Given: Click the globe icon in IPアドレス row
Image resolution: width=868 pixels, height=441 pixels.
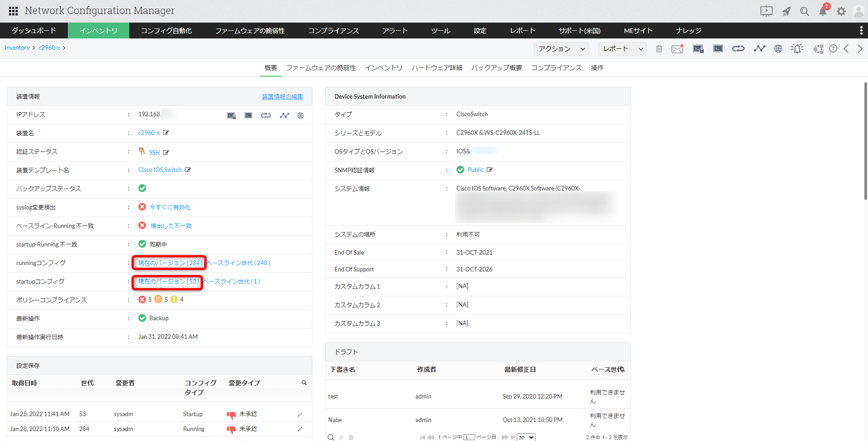Looking at the screenshot, I should click(300, 115).
